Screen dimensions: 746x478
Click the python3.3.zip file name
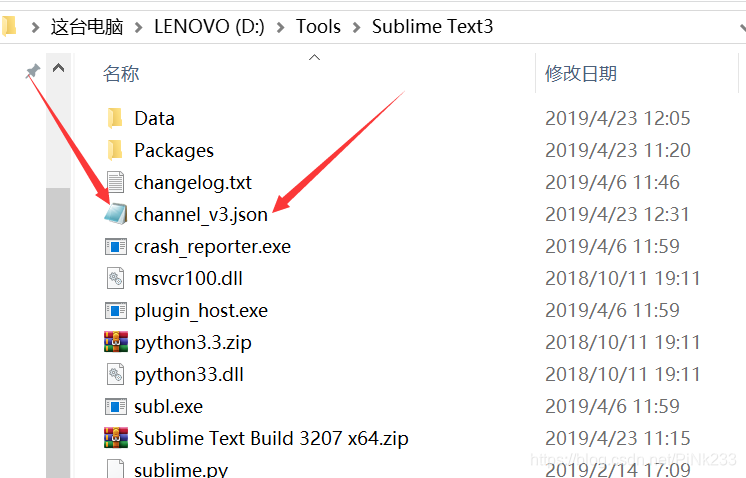(x=193, y=343)
